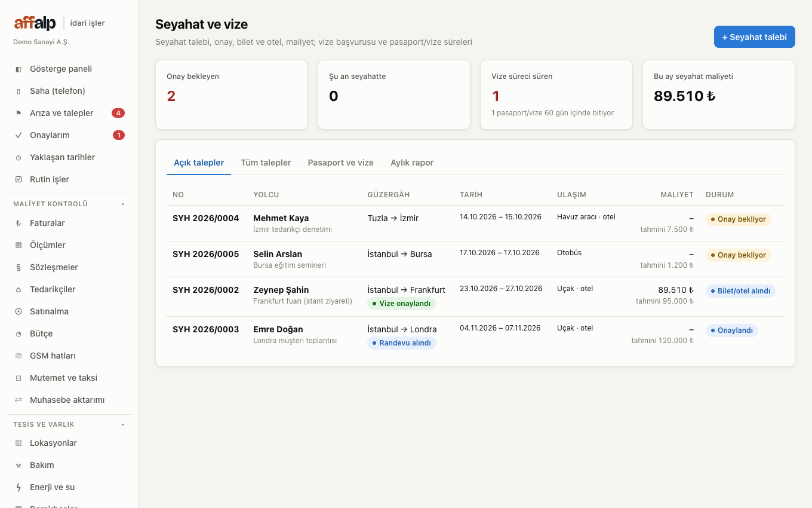Screen dimensions: 812x508
Task: Click traveler Emre Doğan's name
Action: [x=278, y=329]
